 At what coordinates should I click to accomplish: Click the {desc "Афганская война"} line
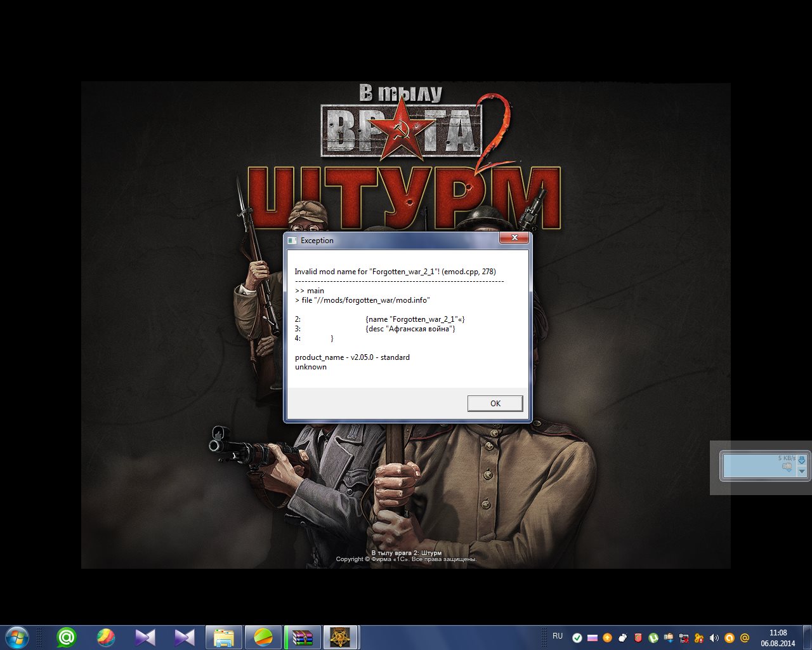click(410, 329)
